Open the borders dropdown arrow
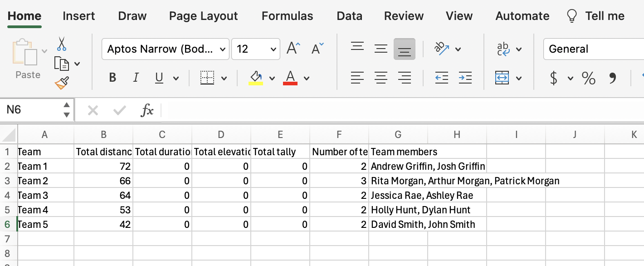This screenshot has width=644, height=266. click(x=224, y=79)
